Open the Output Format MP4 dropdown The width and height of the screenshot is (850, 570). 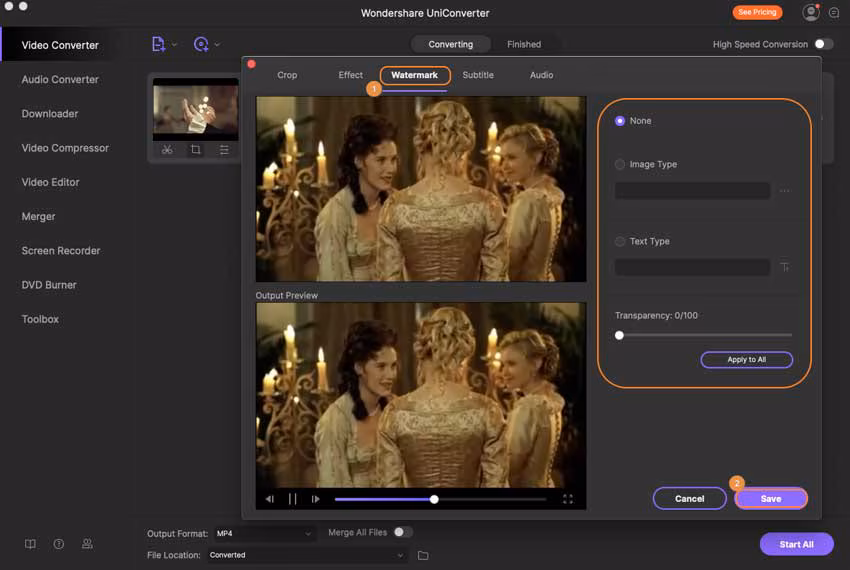[x=264, y=534]
